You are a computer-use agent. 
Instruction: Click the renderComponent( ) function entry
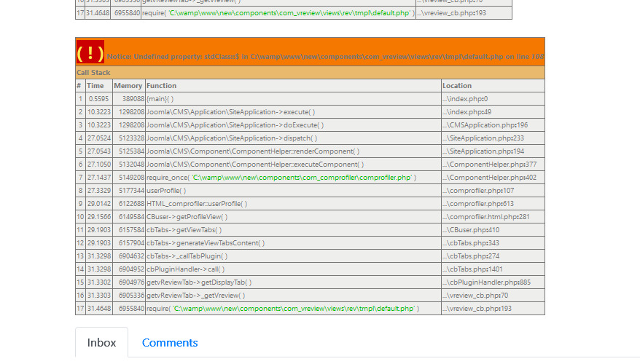(253, 151)
